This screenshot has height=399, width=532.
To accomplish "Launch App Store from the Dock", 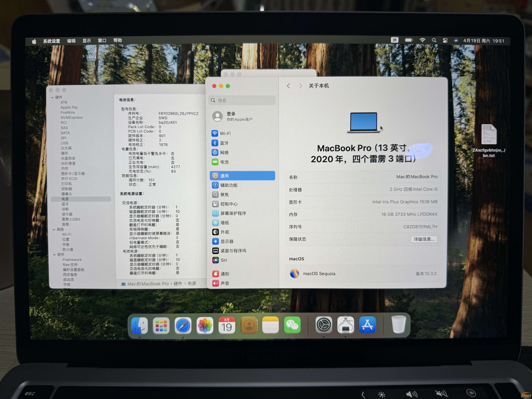I will tap(367, 325).
